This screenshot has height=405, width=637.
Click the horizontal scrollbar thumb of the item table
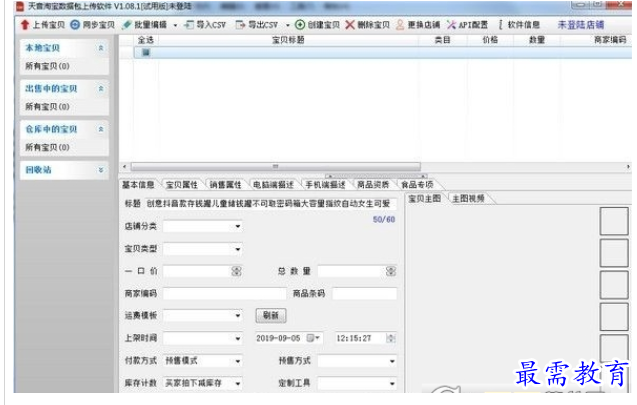tap(275, 167)
